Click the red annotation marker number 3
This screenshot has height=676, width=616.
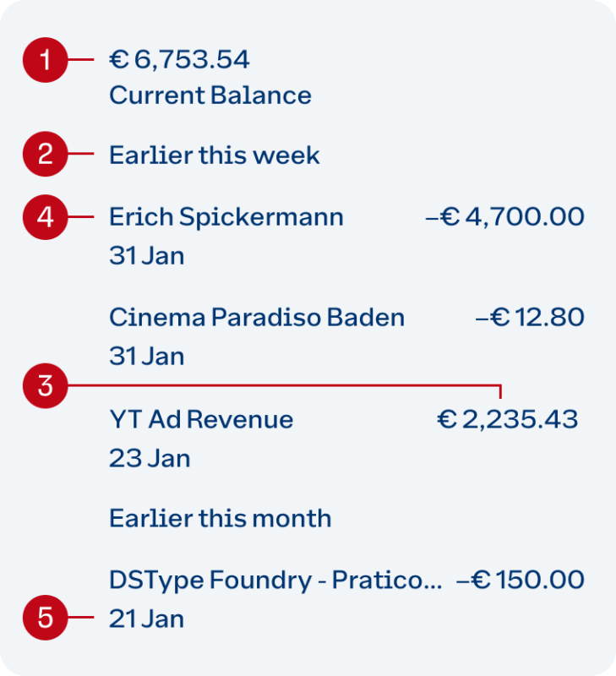pos(46,386)
